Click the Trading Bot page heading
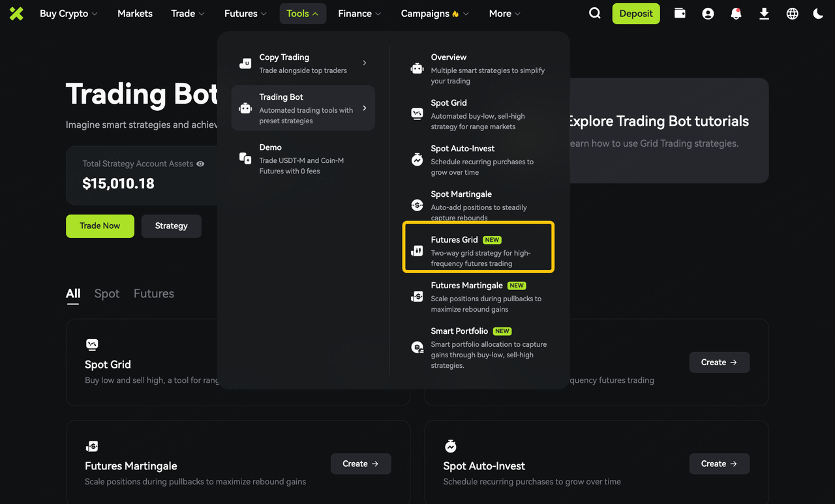This screenshot has width=835, height=504. coord(142,94)
